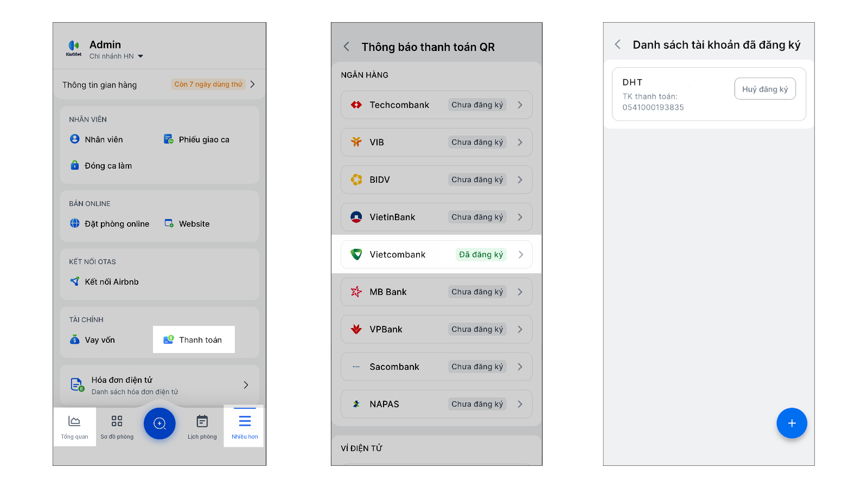This screenshot has width=868, height=488.
Task: Open Đặt phòng online globe icon
Action: (75, 223)
